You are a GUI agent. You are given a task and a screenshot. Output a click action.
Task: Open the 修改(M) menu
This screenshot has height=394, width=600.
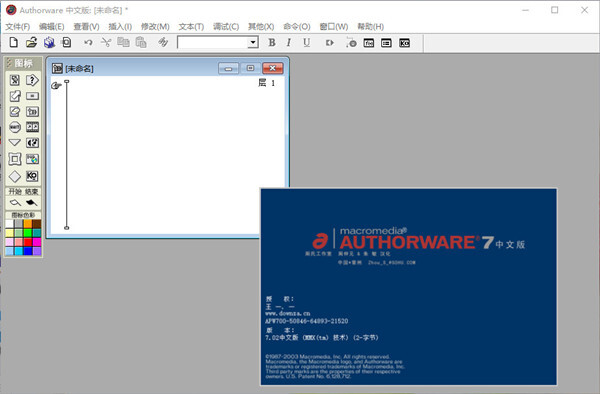155,26
